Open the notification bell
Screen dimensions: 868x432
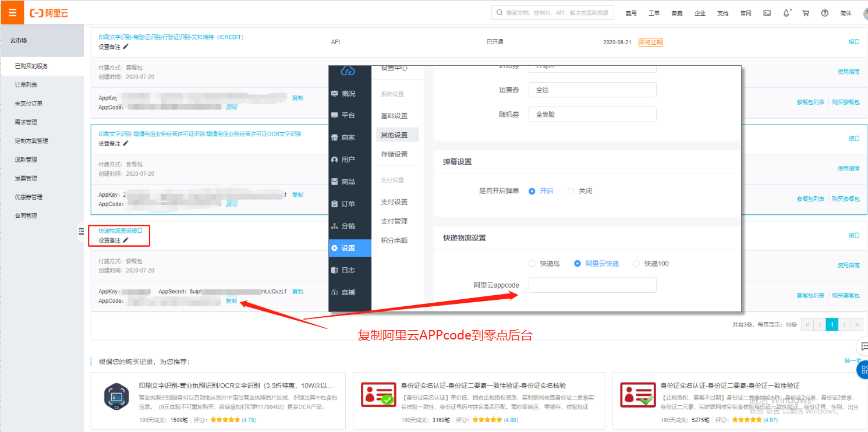tap(786, 13)
